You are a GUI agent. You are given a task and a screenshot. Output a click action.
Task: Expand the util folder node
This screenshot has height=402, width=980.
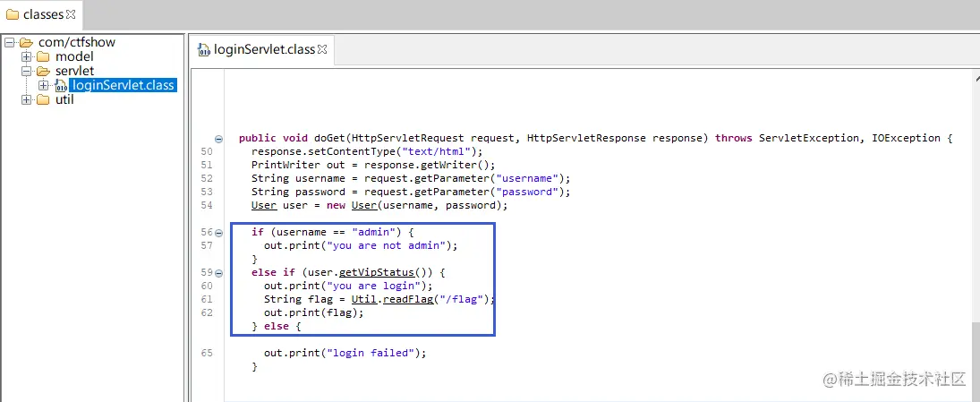tap(26, 99)
